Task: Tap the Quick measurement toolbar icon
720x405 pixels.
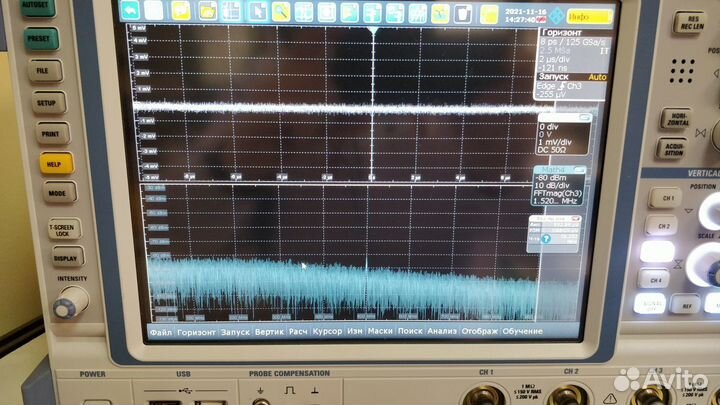Action: pyautogui.click(x=395, y=13)
